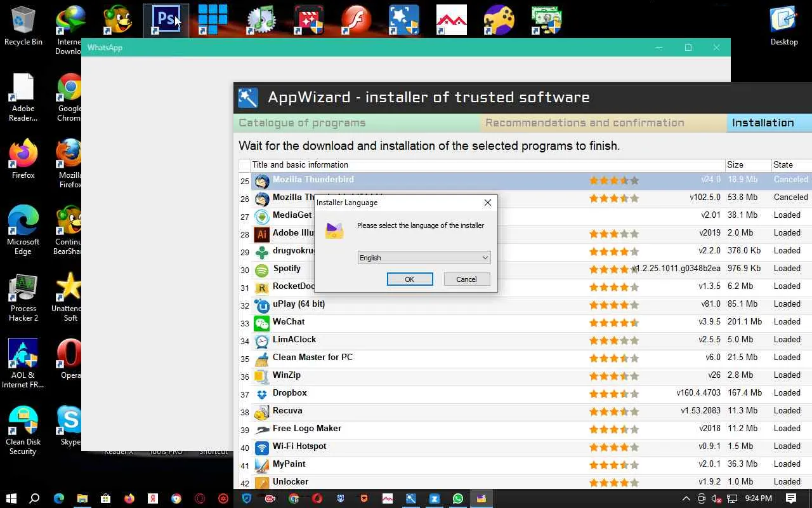Viewport: 812px width, 508px height.
Task: Switch to the Catalogue of programs tab
Action: click(357, 123)
